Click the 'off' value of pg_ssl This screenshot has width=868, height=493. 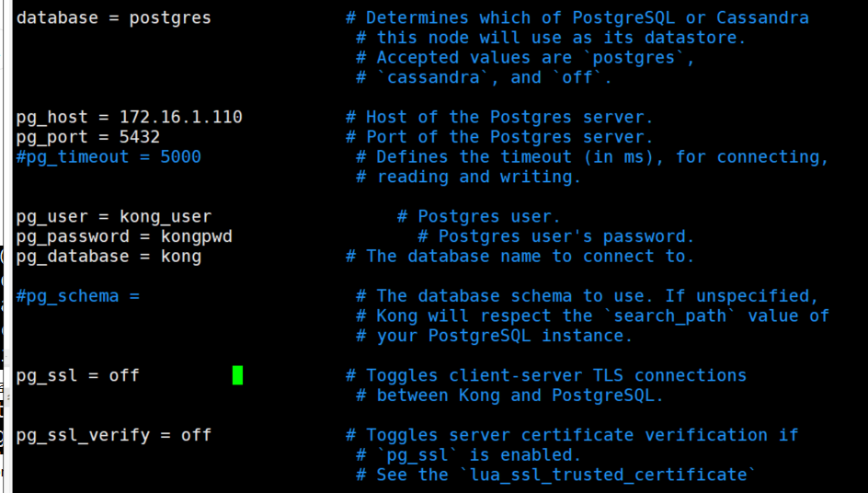124,375
